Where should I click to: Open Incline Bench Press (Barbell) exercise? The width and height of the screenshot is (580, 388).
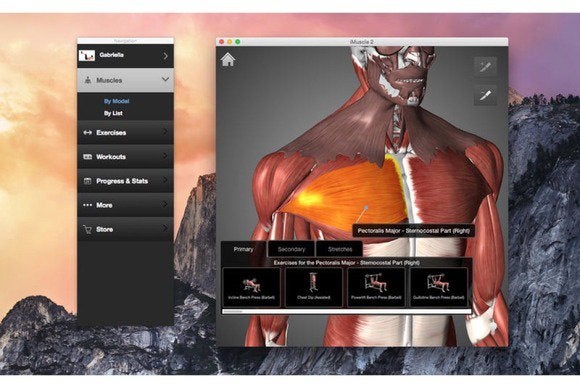[x=252, y=287]
